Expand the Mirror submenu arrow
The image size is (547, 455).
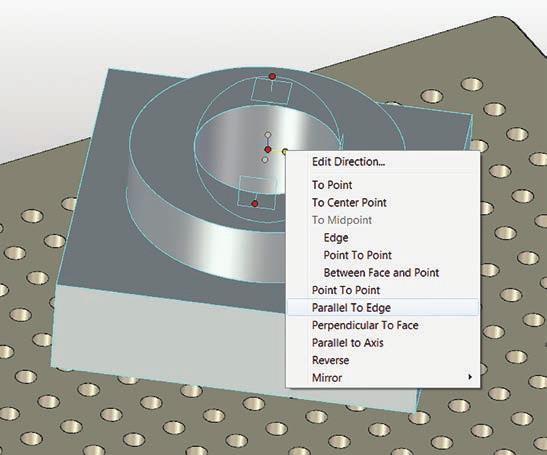[x=470, y=377]
